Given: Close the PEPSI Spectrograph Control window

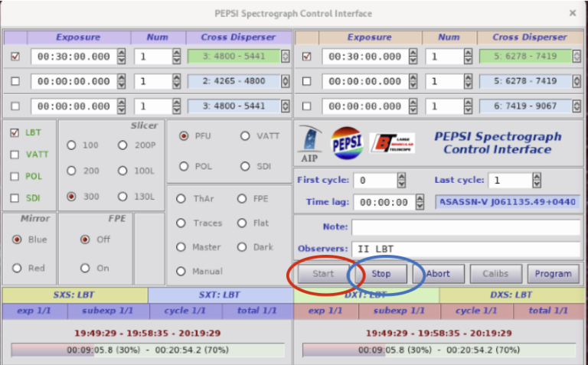Looking at the screenshot, I should coord(572,13).
